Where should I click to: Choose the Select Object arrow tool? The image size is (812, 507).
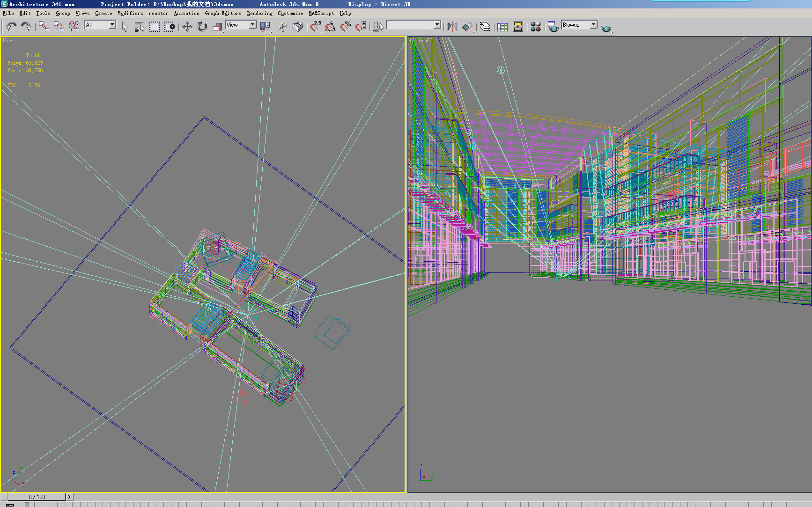click(x=125, y=27)
